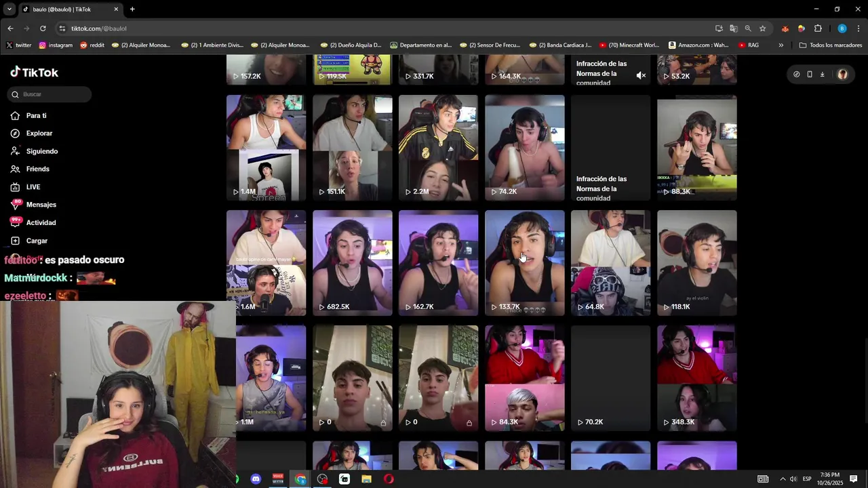Open File Explorer from the taskbar
Viewport: 868px width, 488px height.
366,479
